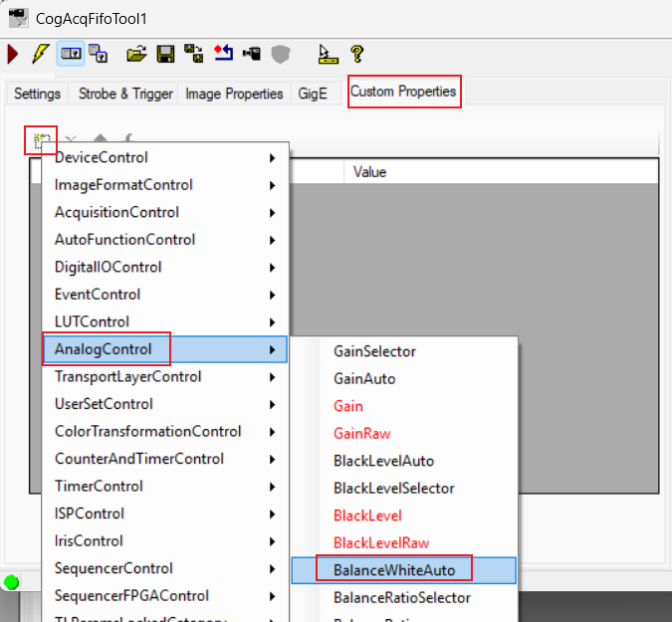Open the TimerControl submenu
The image size is (672, 622).
point(165,487)
